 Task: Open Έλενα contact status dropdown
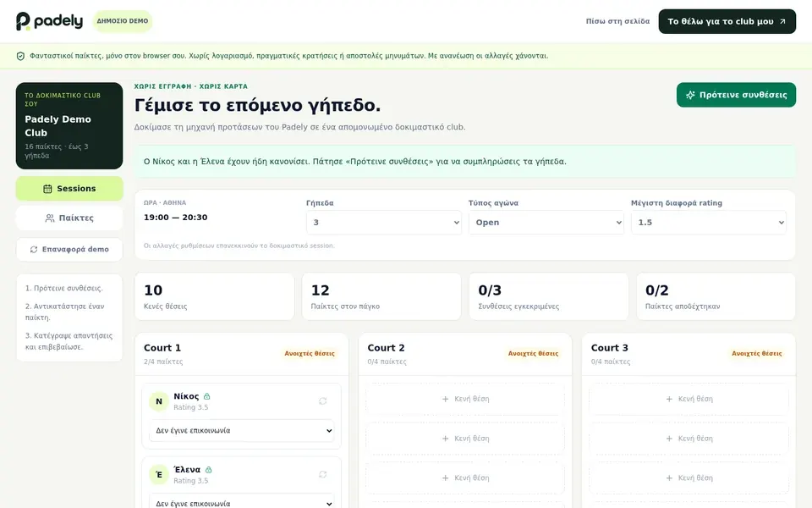(x=242, y=502)
